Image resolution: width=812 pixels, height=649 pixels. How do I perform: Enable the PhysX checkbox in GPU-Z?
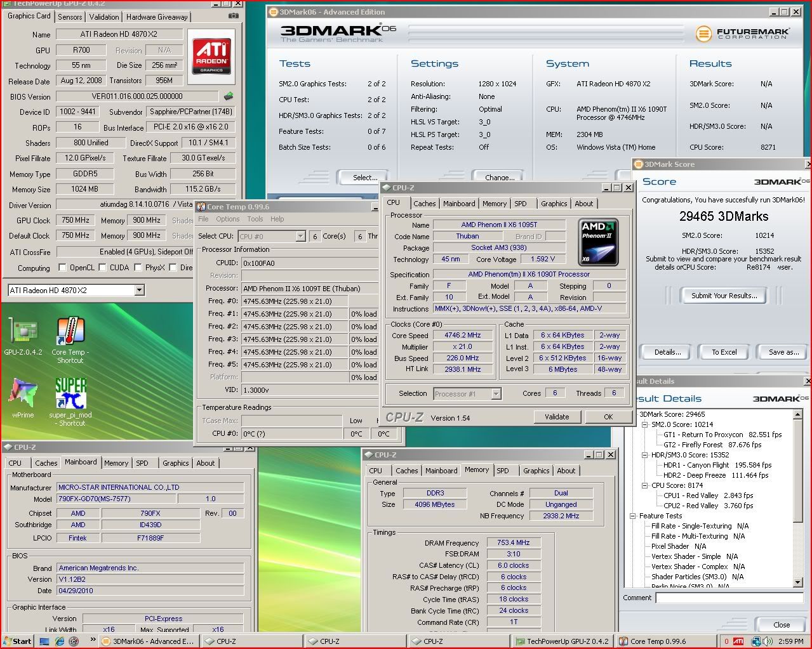pos(137,267)
